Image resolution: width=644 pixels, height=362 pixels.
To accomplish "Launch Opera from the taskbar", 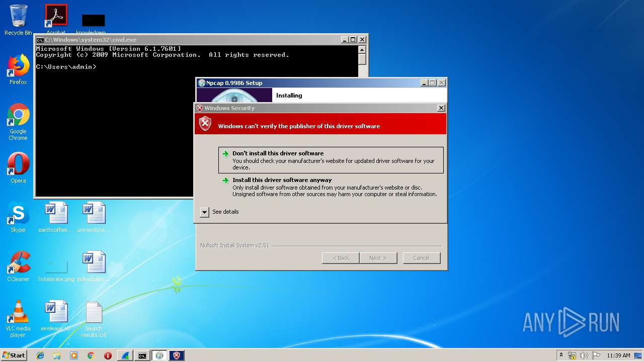I will pos(108,355).
